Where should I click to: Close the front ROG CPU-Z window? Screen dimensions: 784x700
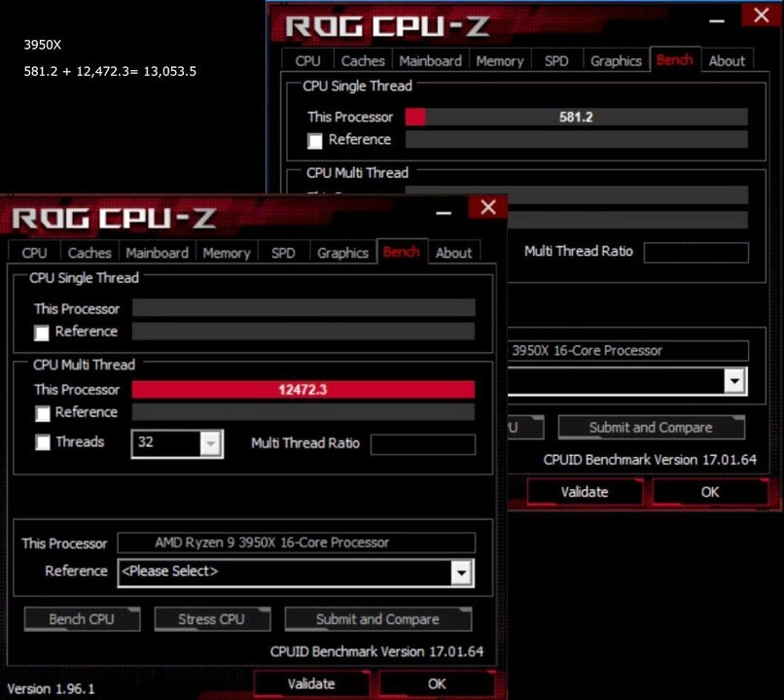point(487,206)
